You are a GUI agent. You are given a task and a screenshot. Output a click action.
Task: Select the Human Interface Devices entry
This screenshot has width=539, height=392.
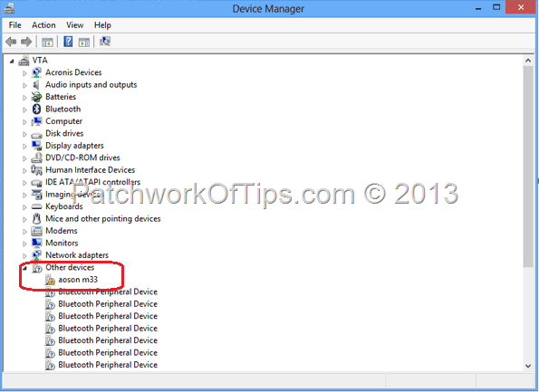click(90, 169)
